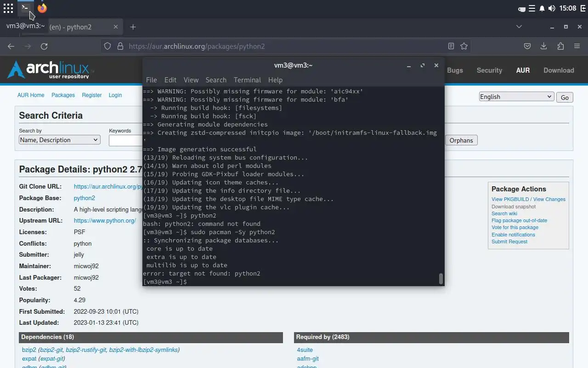
Task: Open the terminal Edit menu
Action: click(x=170, y=80)
